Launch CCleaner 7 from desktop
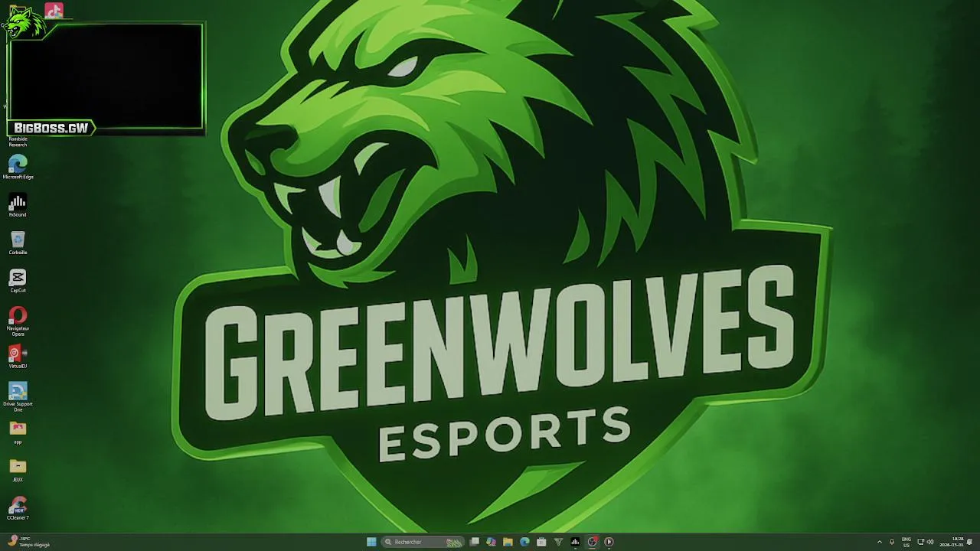This screenshot has width=980, height=551. click(18, 508)
